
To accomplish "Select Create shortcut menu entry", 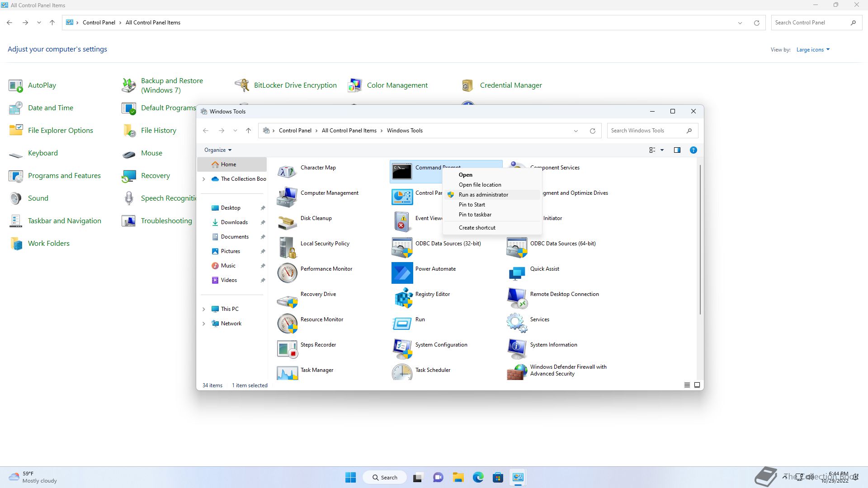I will 492,228.
